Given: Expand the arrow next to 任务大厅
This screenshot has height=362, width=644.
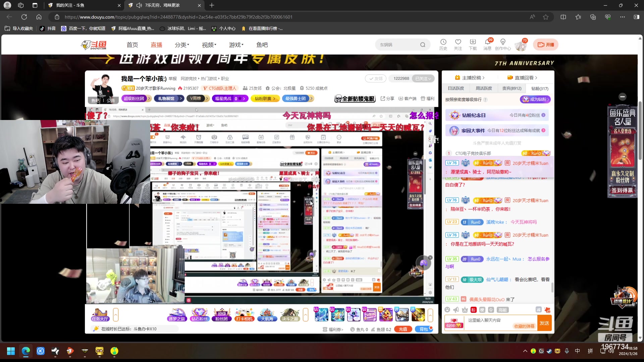Looking at the screenshot, I should 116,315.
